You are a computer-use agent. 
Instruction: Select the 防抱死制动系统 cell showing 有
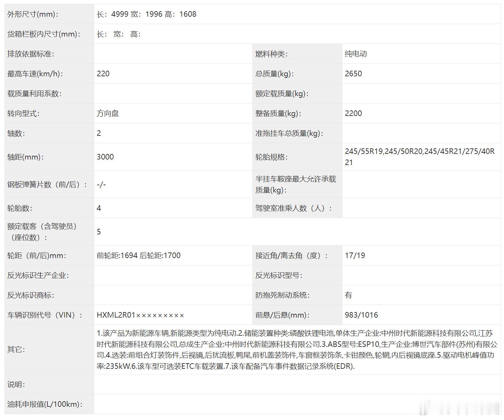pyautogui.click(x=349, y=295)
